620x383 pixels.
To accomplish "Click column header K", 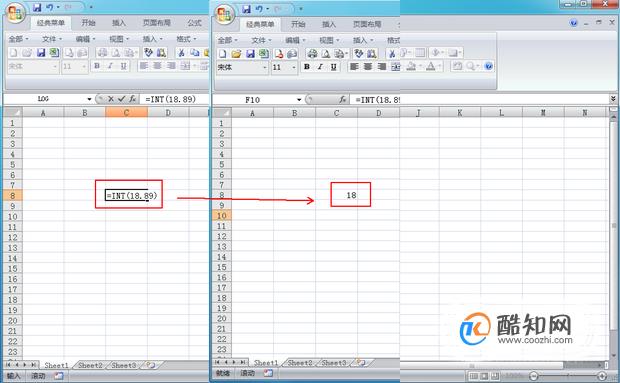I will click(459, 113).
